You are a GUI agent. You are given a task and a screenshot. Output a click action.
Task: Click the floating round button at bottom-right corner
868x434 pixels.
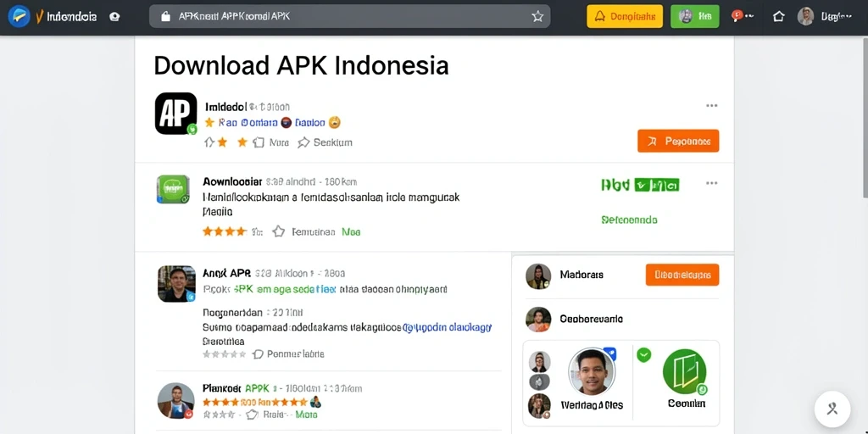(832, 409)
